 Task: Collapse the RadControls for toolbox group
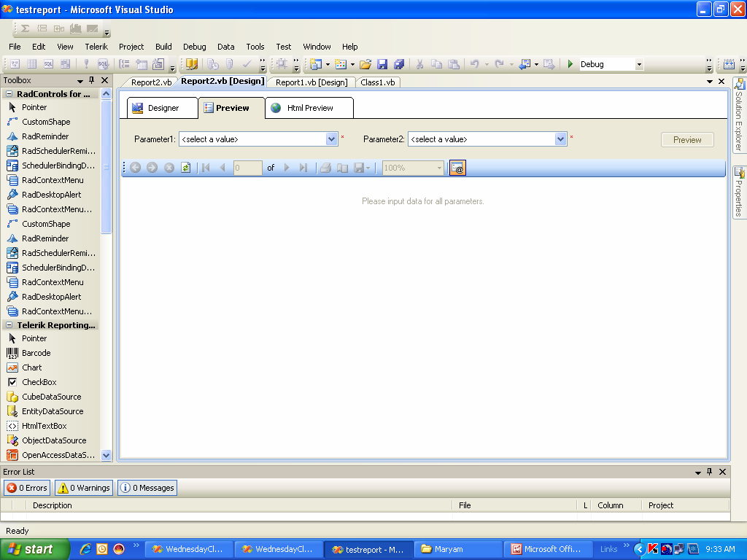click(x=9, y=94)
